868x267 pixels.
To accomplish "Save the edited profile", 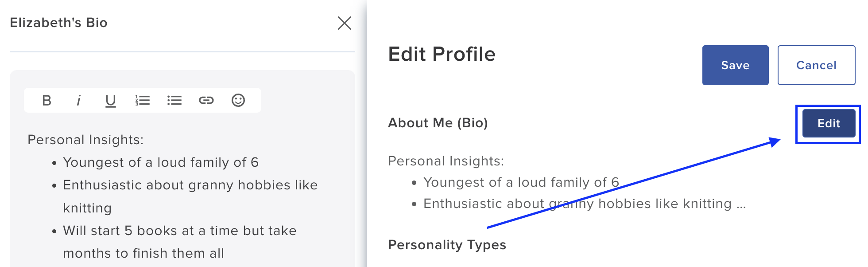I will coord(735,65).
